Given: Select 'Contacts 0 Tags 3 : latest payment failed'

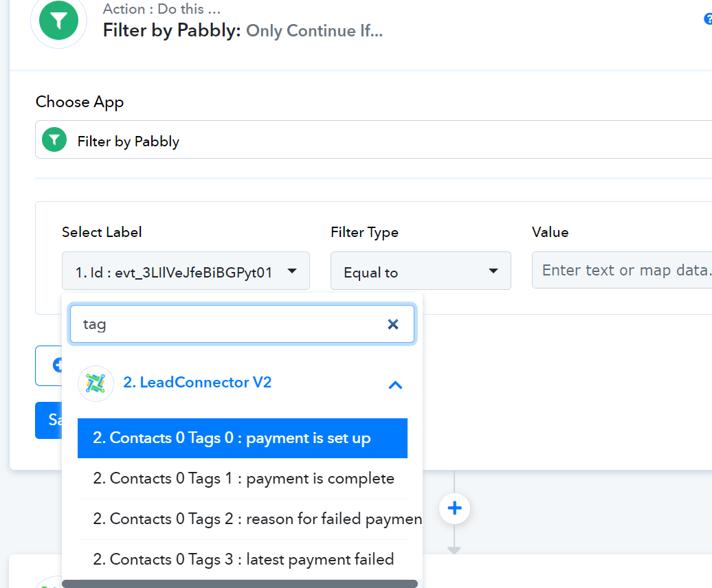Looking at the screenshot, I should 243,559.
